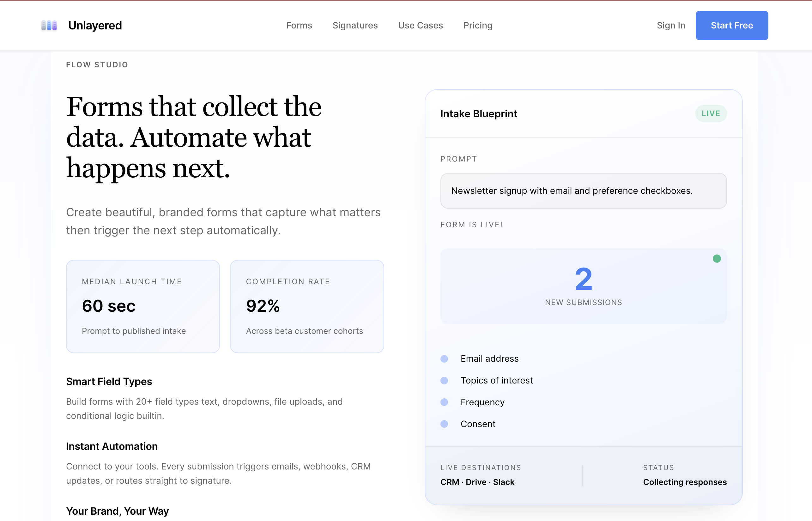Select the Completion Rate stat card

tap(306, 306)
